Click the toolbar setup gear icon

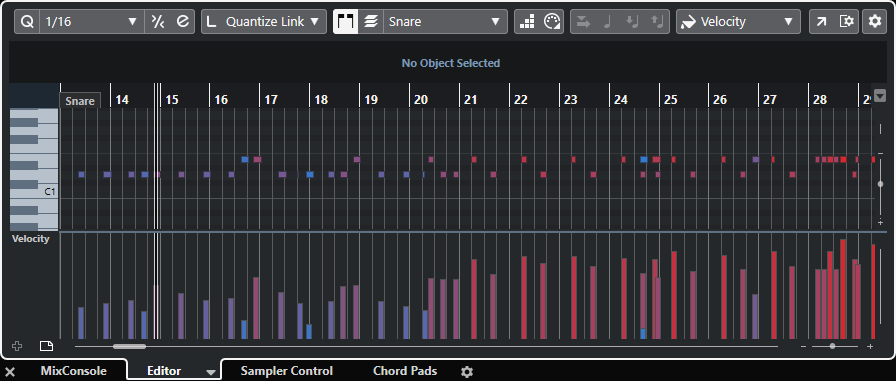coord(875,22)
